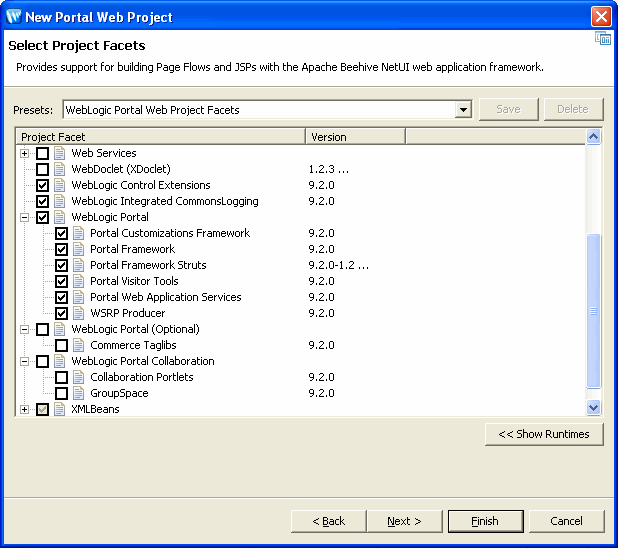Click the WebLogic Portal Collaboration icon
Image resolution: width=618 pixels, height=549 pixels.
pyautogui.click(x=60, y=361)
